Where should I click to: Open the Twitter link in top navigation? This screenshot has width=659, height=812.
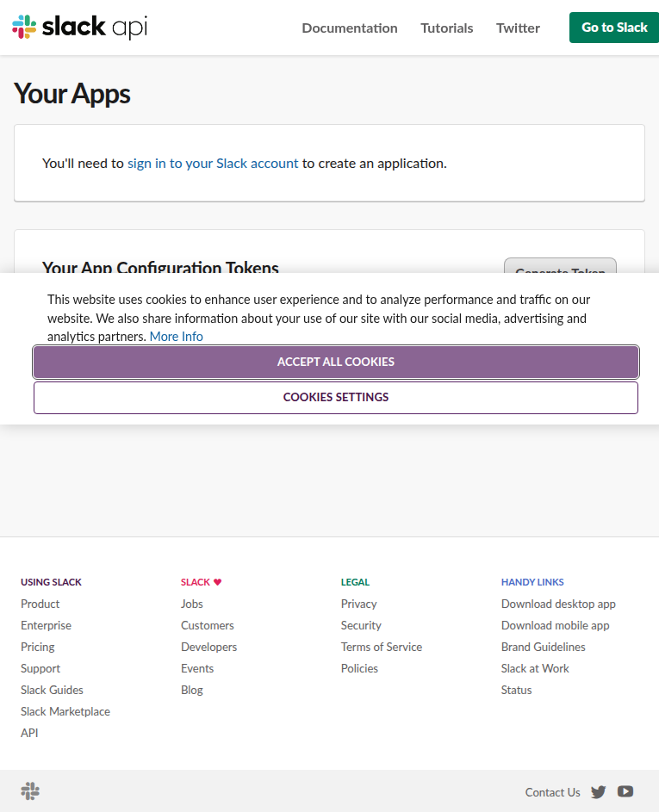(x=518, y=28)
